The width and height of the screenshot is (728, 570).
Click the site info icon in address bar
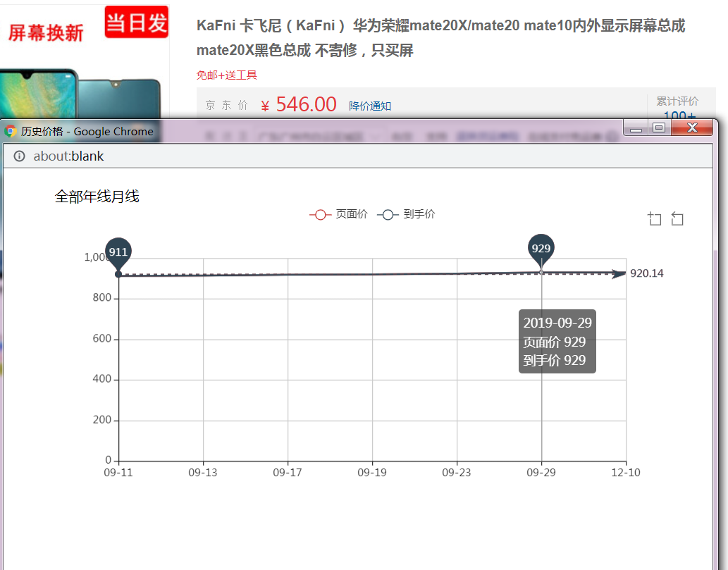(19, 156)
